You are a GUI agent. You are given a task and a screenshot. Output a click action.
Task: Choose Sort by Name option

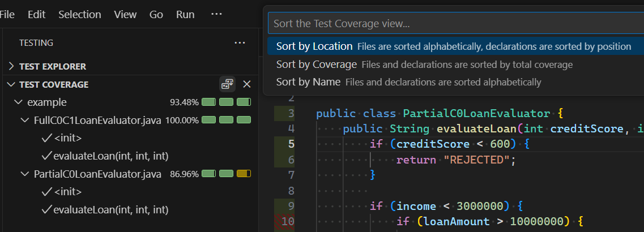click(x=455, y=82)
